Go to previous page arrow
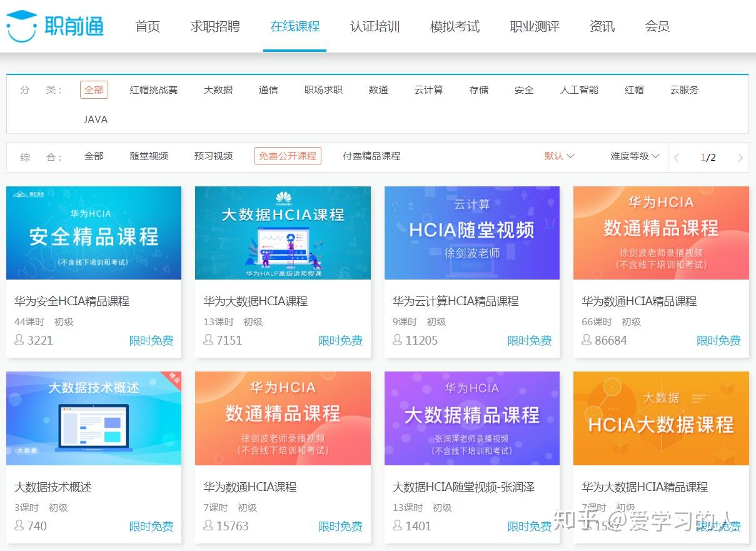This screenshot has width=756, height=551. tap(677, 158)
